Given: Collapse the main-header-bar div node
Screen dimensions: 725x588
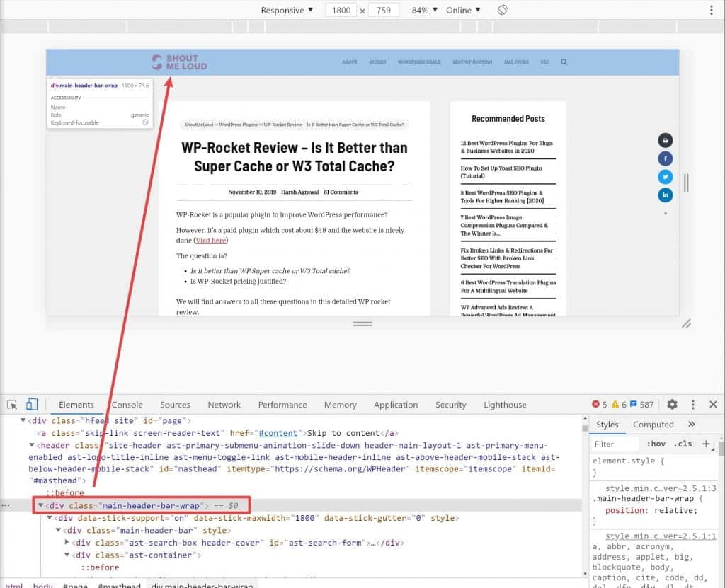Looking at the screenshot, I should pos(58,530).
